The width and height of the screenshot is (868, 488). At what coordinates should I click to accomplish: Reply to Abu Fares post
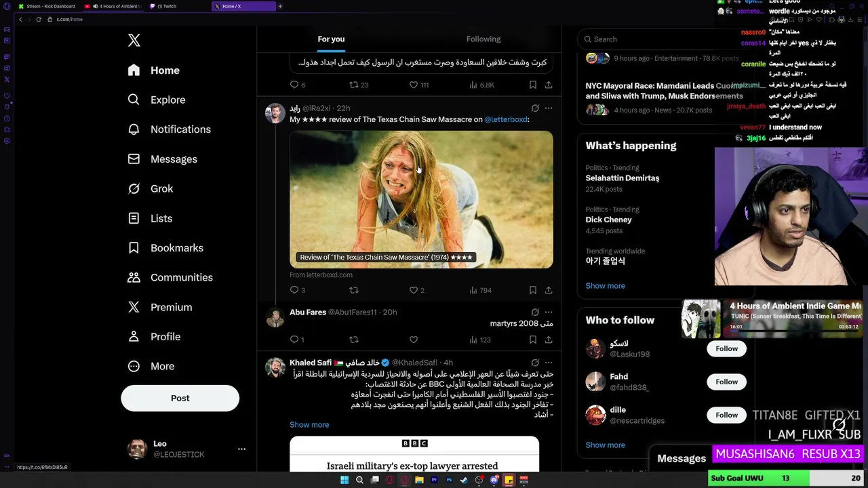297,340
